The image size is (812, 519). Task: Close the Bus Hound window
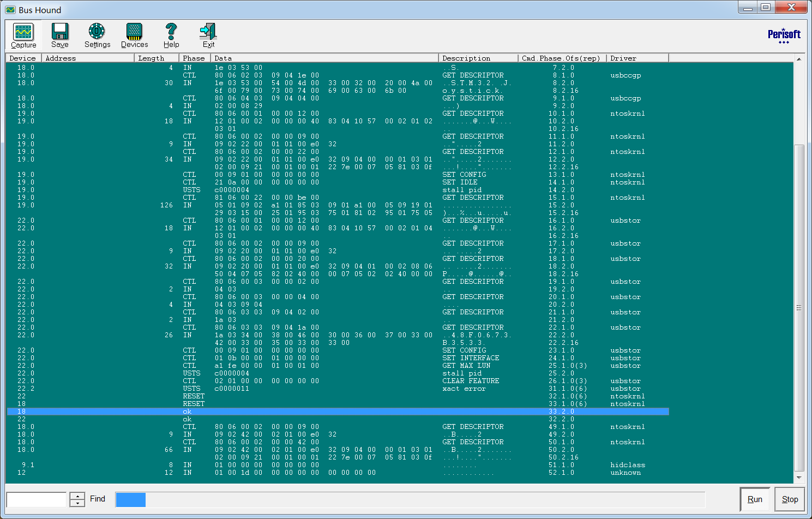coord(791,8)
